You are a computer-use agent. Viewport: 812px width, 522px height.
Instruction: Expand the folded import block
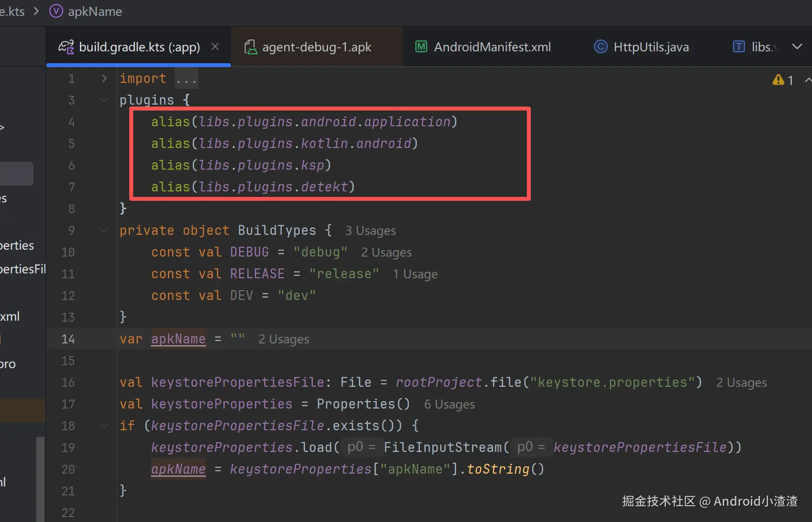[x=104, y=78]
